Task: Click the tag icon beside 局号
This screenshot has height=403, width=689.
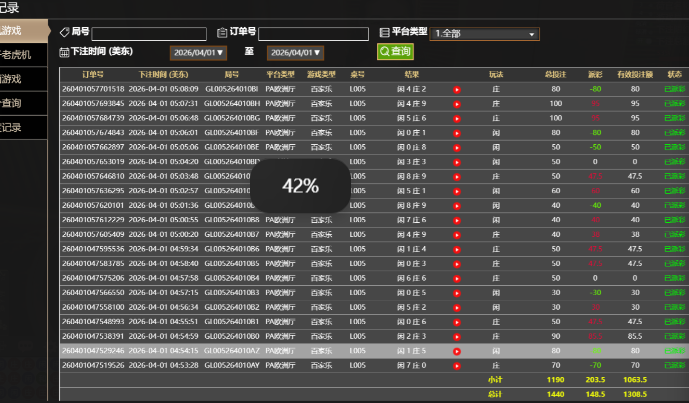Action: [x=65, y=33]
